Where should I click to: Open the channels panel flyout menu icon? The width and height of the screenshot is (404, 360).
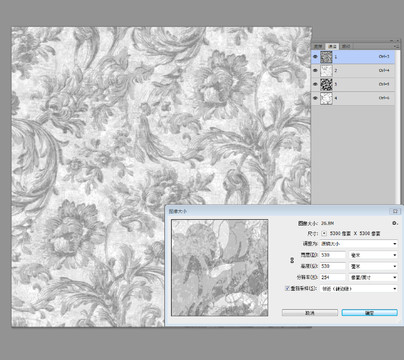click(396, 46)
